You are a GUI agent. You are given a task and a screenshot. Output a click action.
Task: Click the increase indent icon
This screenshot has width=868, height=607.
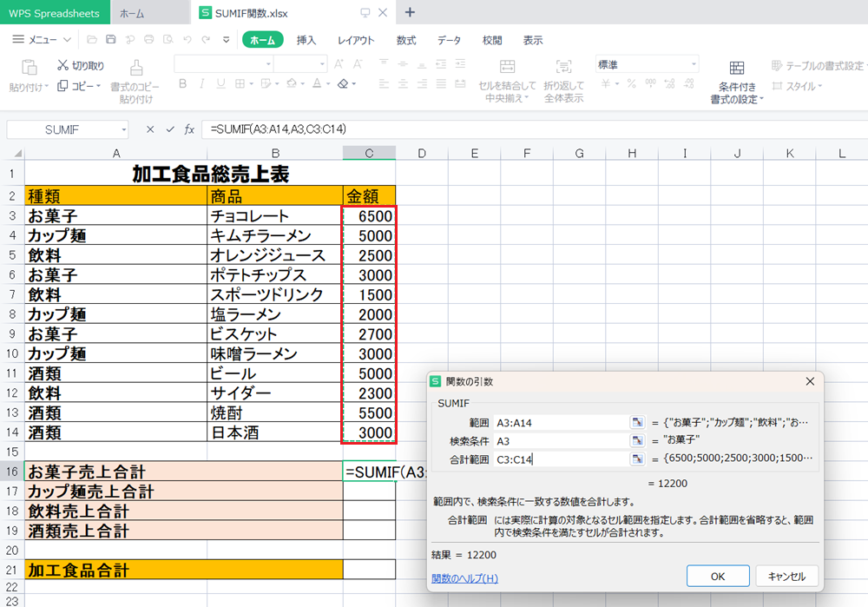[x=460, y=64]
